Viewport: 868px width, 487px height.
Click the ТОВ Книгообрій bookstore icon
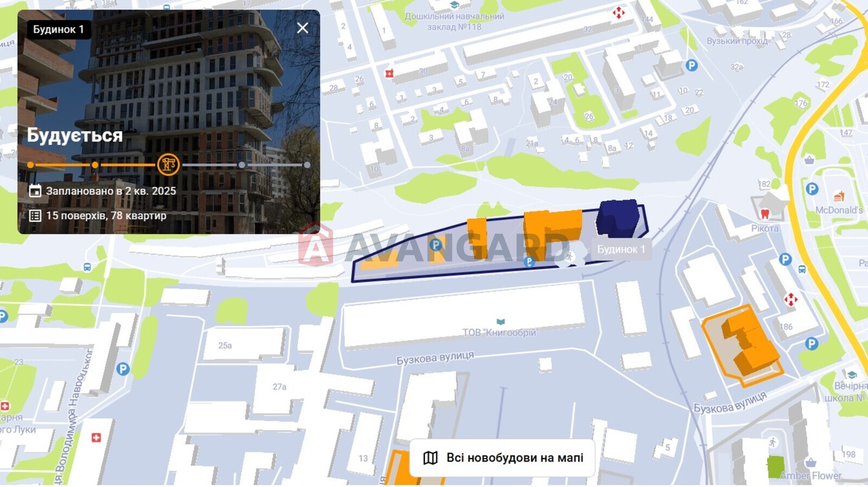tap(501, 322)
